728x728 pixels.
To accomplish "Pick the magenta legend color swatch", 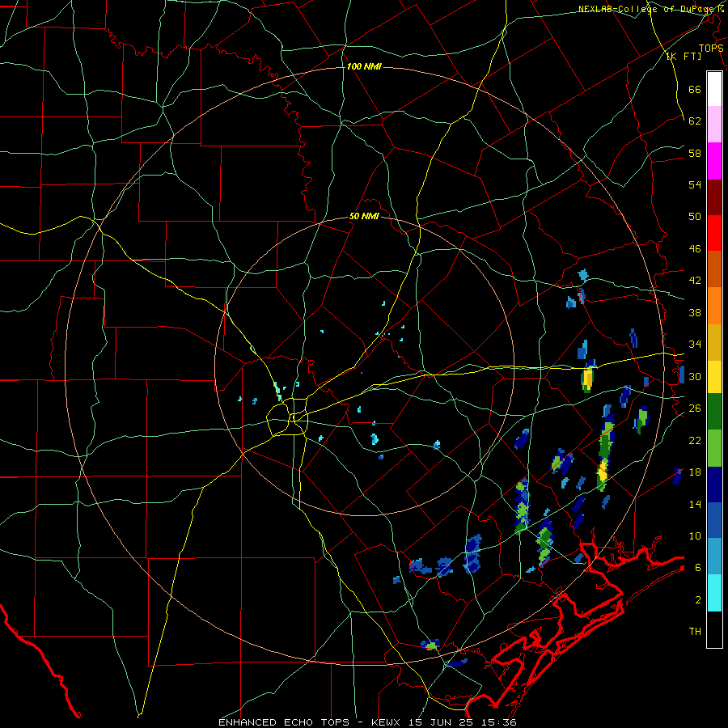I will tap(714, 161).
